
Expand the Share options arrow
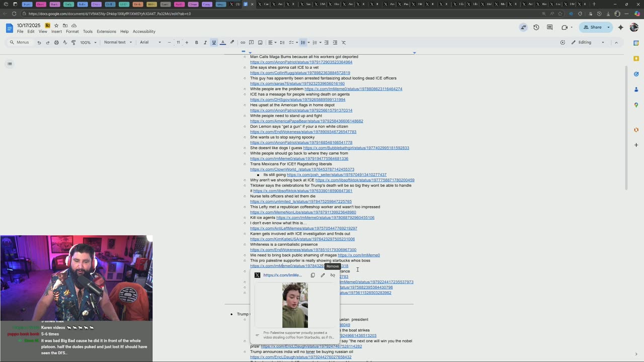point(608,27)
